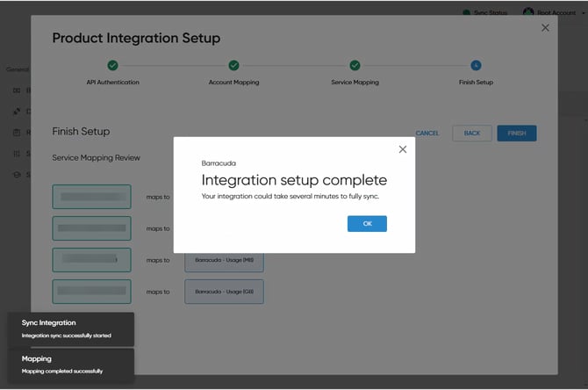Click the Mapping completed toast notification
This screenshot has width=588, height=390.
click(x=70, y=365)
